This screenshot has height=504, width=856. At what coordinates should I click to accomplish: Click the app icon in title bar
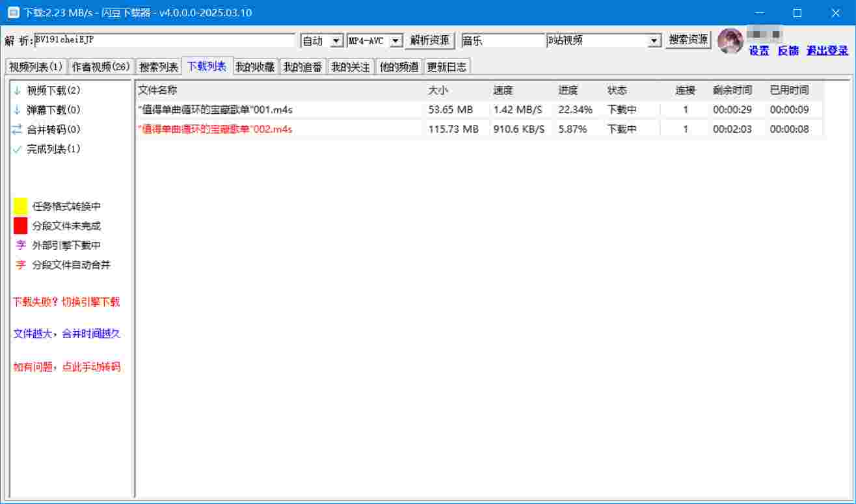pos(12,12)
